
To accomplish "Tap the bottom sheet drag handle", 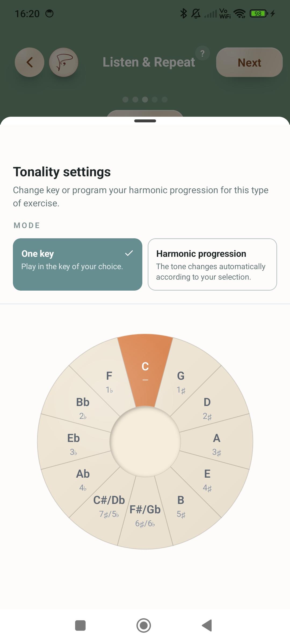I will tap(145, 121).
